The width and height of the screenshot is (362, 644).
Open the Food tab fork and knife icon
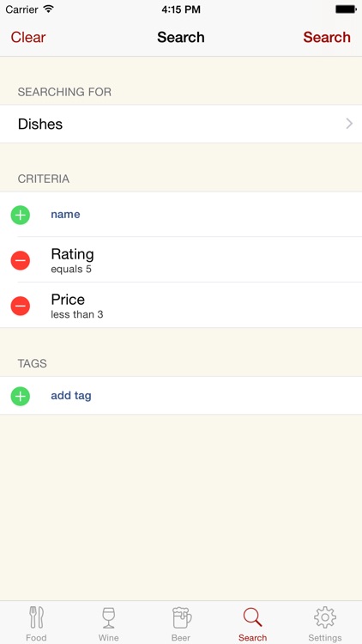point(36,617)
